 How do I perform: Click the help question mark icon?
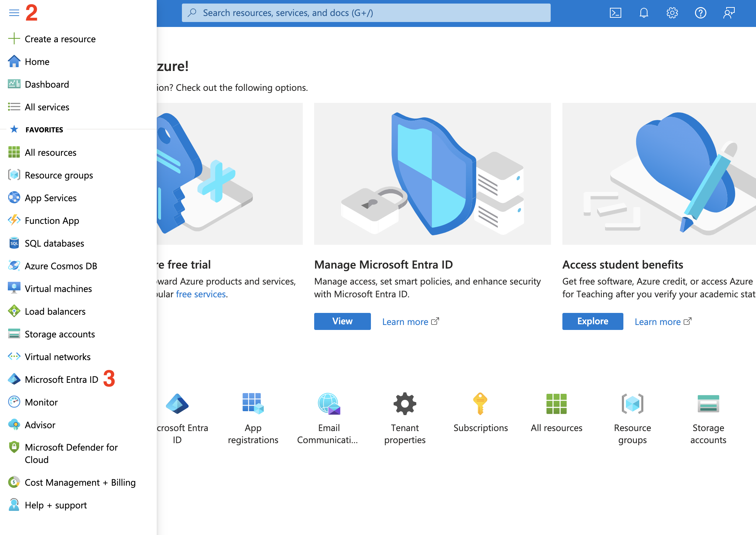coord(700,13)
